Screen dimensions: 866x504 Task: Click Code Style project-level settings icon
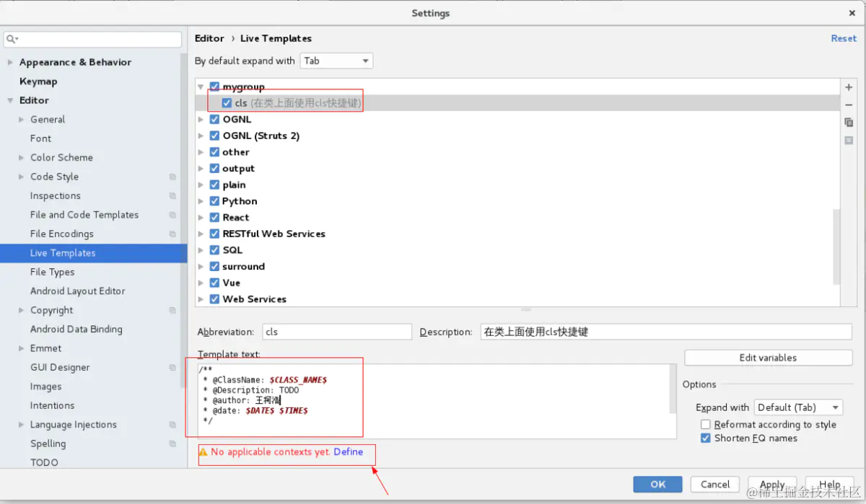click(x=172, y=177)
